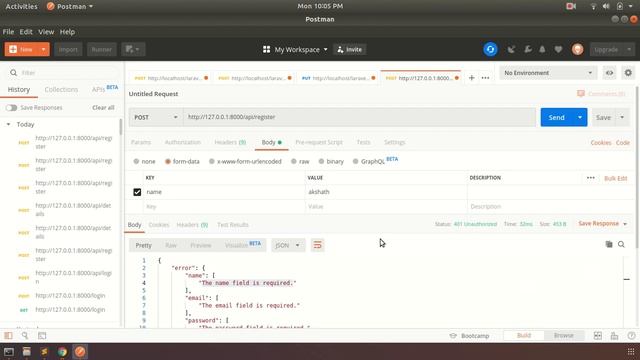Toggle line wrap in response viewer
The height and width of the screenshot is (360, 640).
coord(317,245)
